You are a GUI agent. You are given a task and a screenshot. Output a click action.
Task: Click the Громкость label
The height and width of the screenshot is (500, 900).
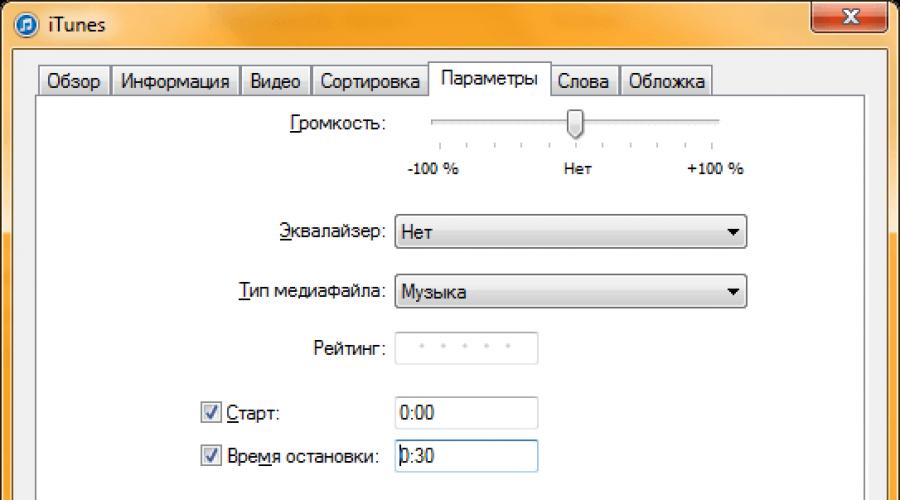pos(338,123)
